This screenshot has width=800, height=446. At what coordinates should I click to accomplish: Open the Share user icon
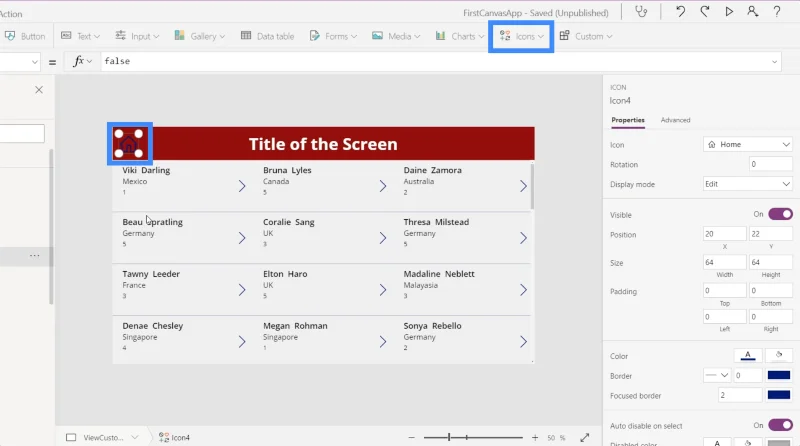(753, 11)
